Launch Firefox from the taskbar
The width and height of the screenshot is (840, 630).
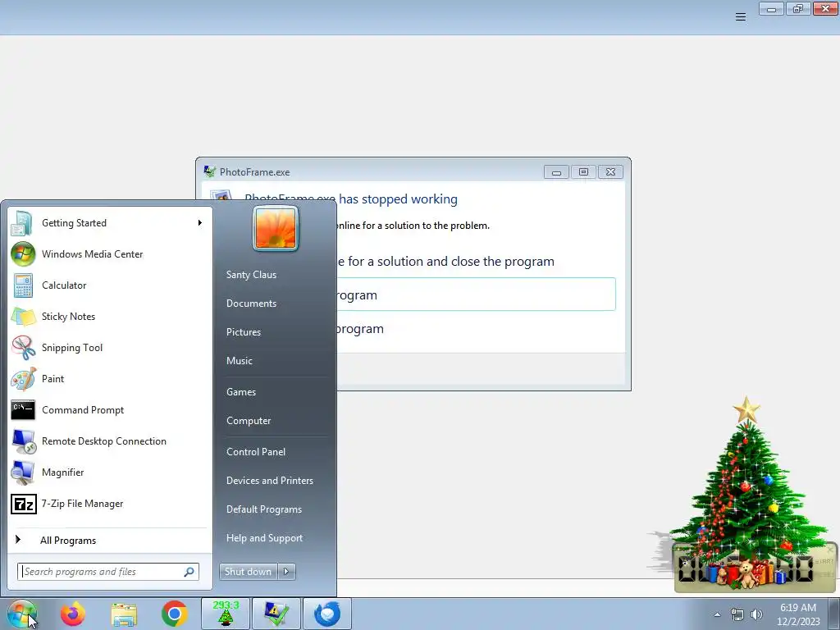point(73,614)
